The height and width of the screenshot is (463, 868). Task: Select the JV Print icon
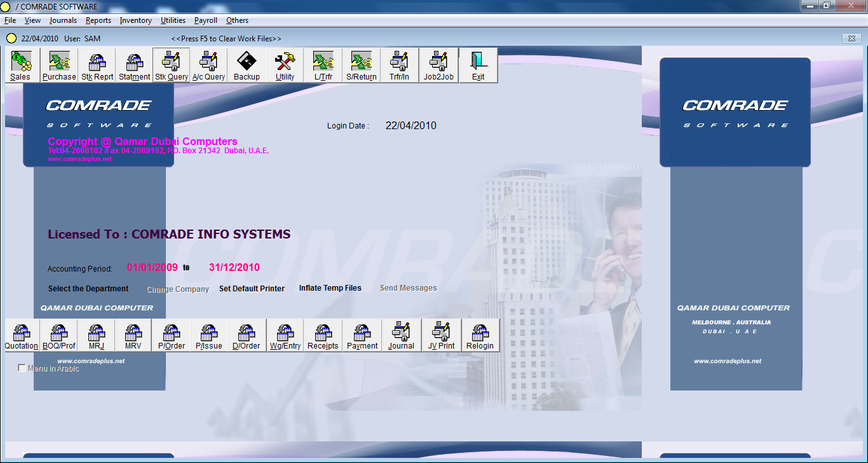(440, 334)
